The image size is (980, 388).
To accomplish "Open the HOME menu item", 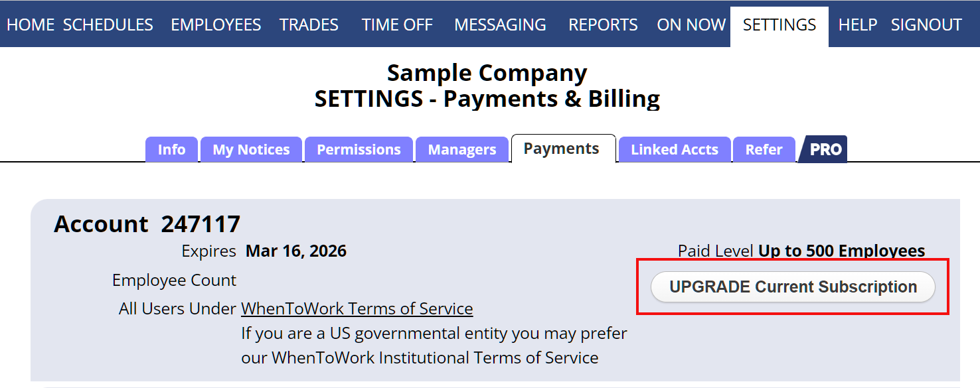I will (31, 25).
